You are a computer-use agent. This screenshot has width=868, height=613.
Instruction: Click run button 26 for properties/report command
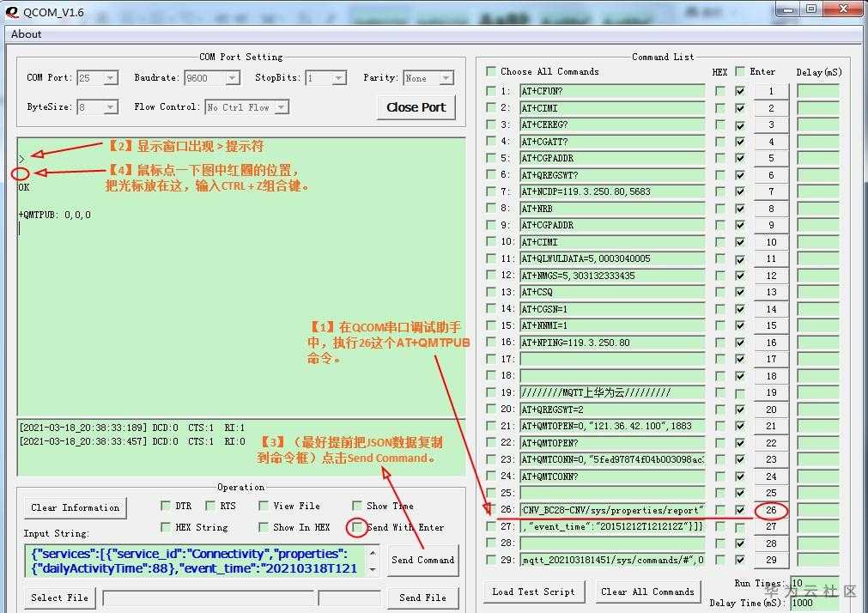[771, 509]
